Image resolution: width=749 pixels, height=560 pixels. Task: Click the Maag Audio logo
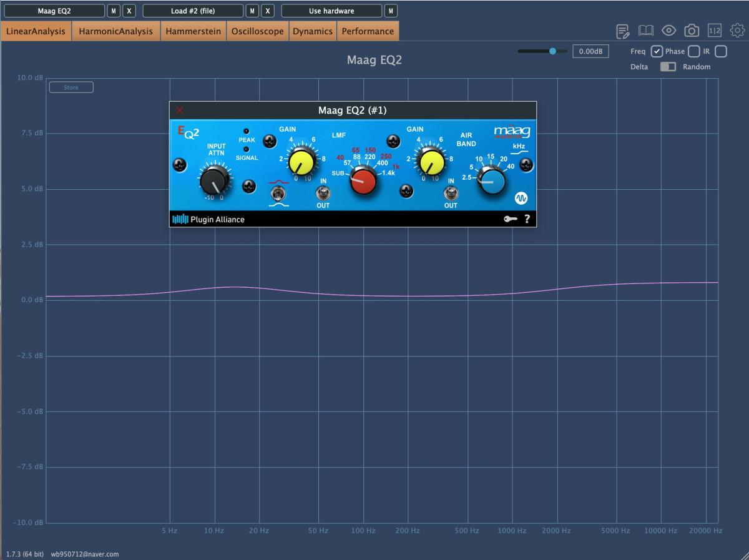click(512, 132)
